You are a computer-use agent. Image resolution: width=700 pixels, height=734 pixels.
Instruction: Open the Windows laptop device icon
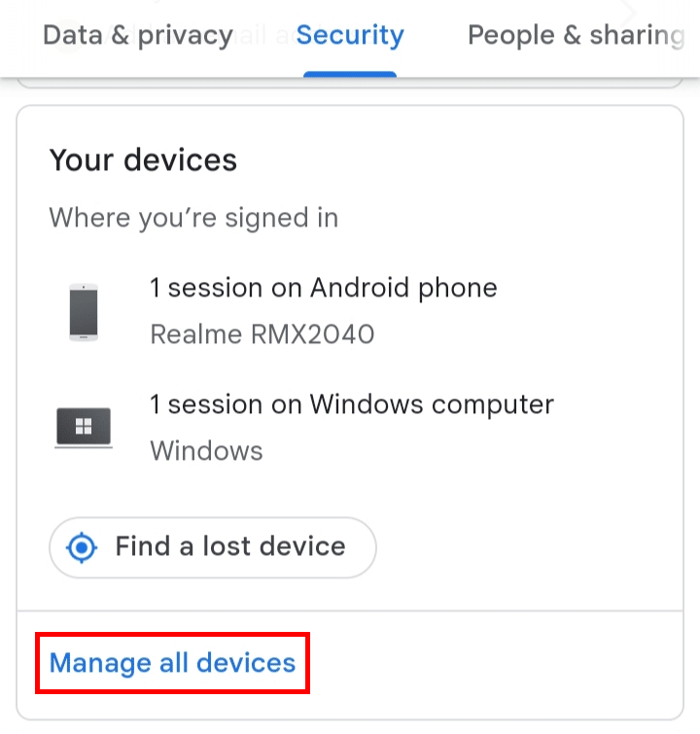coord(84,428)
